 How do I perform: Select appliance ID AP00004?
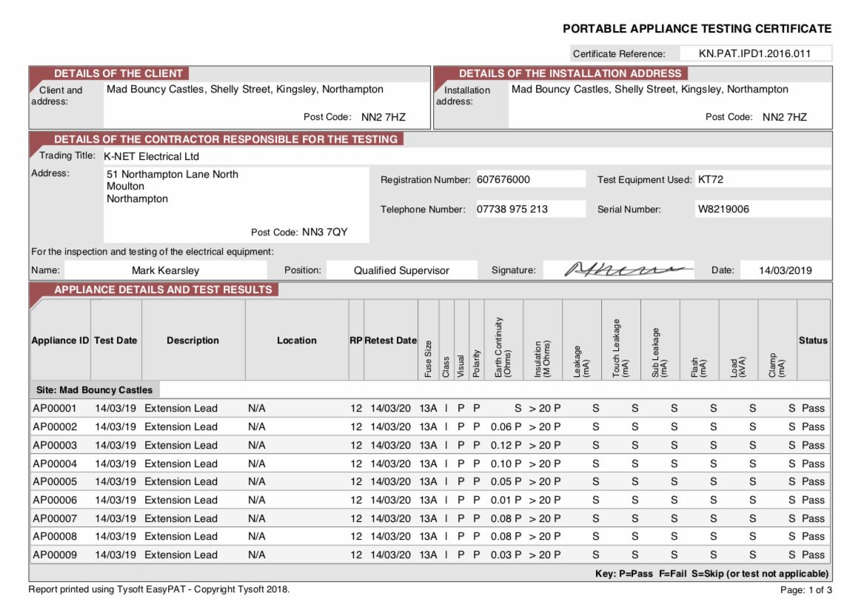click(55, 464)
